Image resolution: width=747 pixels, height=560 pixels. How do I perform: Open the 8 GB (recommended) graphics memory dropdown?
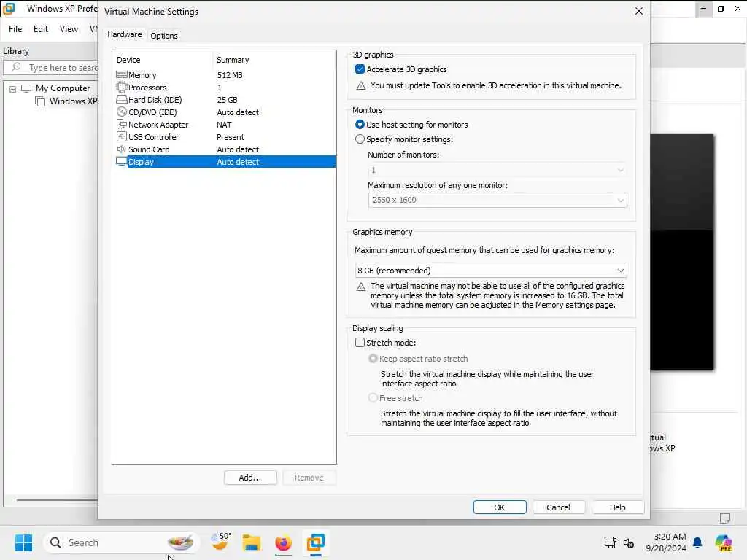(x=491, y=271)
